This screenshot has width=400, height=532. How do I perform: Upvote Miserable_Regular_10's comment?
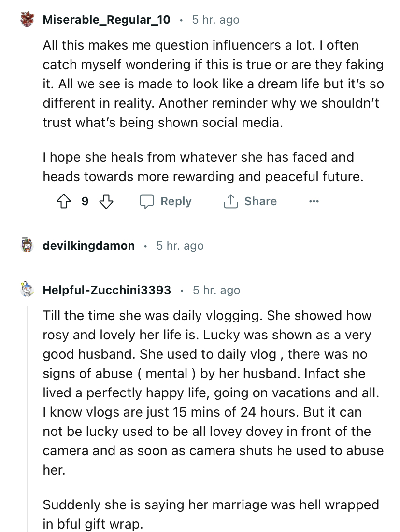(x=63, y=201)
